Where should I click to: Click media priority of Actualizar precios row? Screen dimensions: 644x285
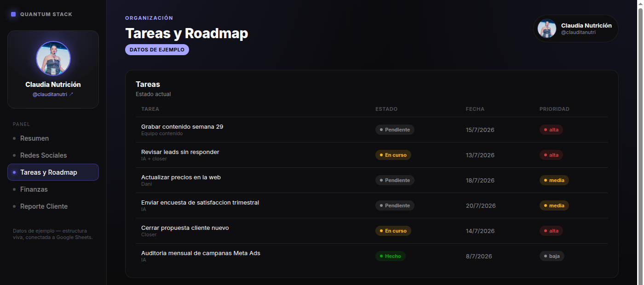point(554,180)
